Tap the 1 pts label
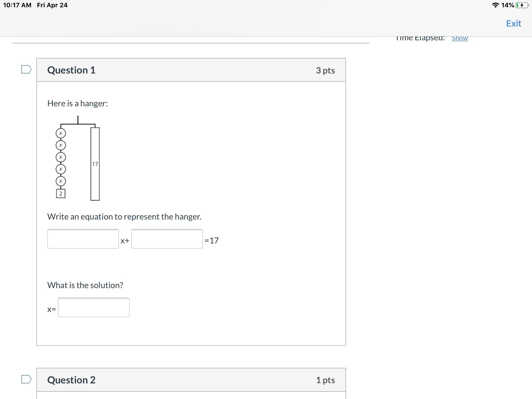Screen dimensions: 532x399 click(325, 380)
